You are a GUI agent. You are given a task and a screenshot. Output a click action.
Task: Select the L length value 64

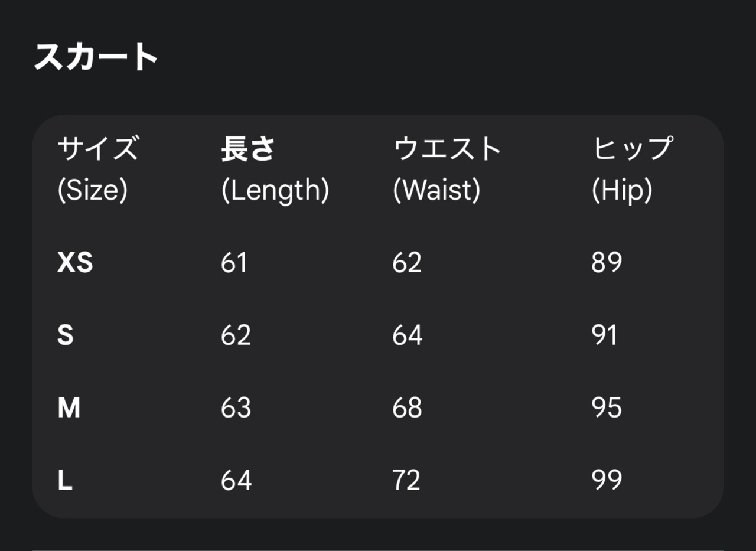tap(236, 481)
